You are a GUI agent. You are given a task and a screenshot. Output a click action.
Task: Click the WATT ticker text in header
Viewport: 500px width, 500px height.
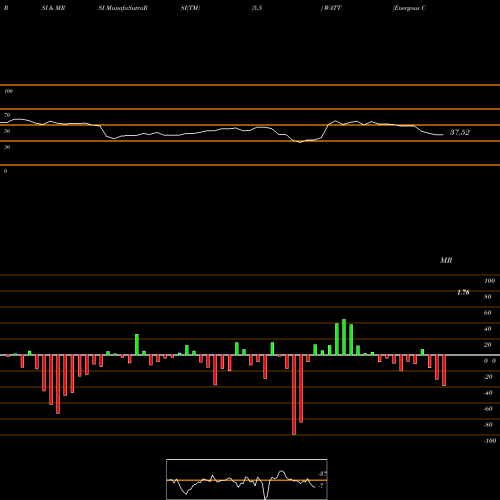coord(332,8)
